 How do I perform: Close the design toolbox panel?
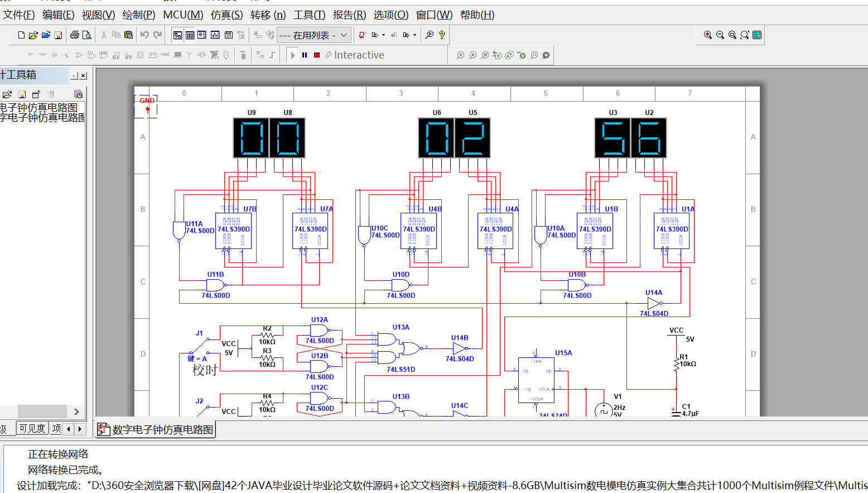[83, 75]
